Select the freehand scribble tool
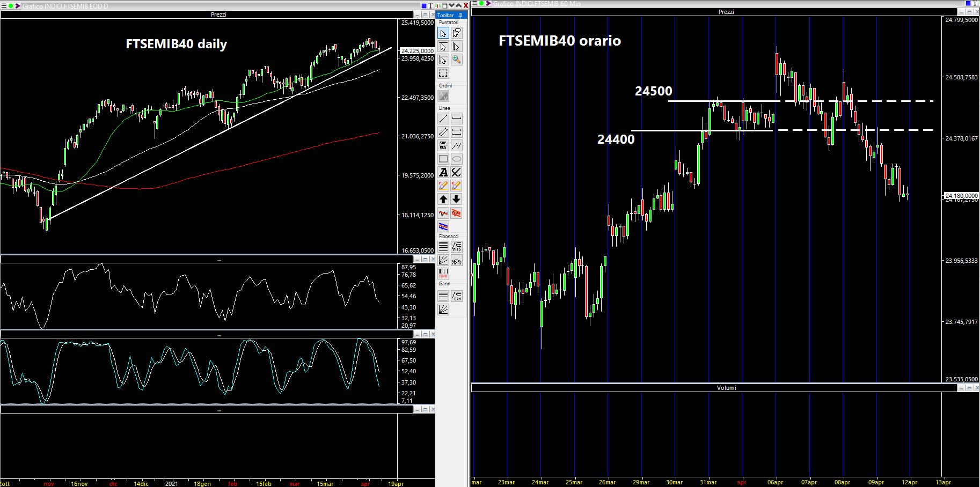This screenshot has width=980, height=487. coord(456,172)
